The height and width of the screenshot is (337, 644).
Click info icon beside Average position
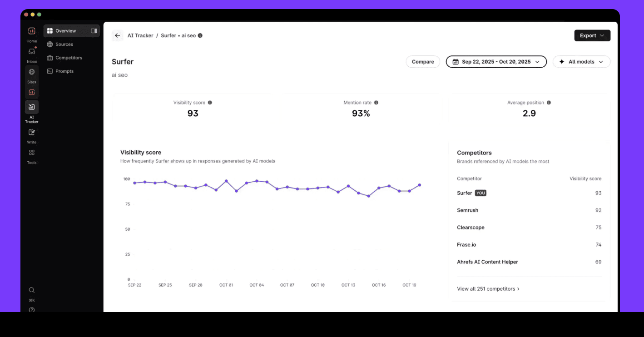point(549,103)
